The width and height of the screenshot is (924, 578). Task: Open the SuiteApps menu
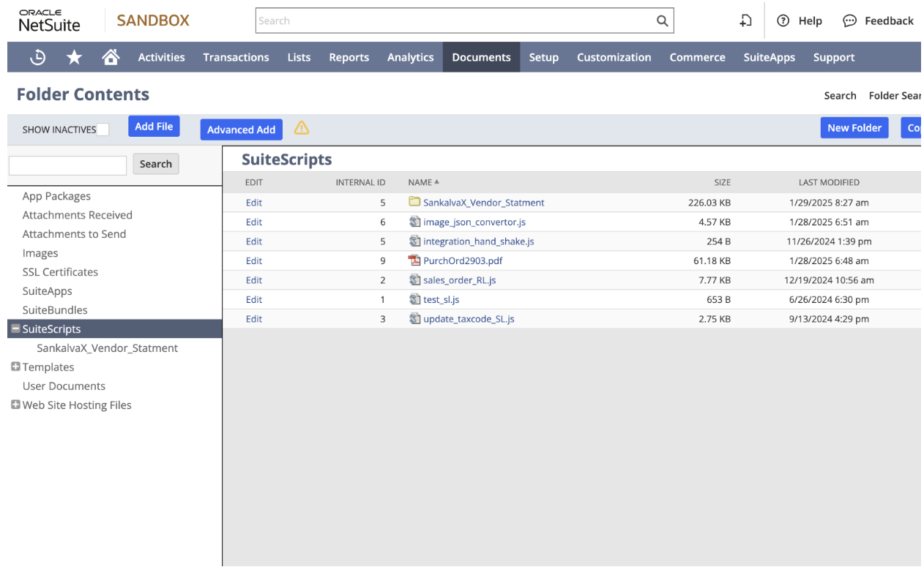click(x=769, y=57)
